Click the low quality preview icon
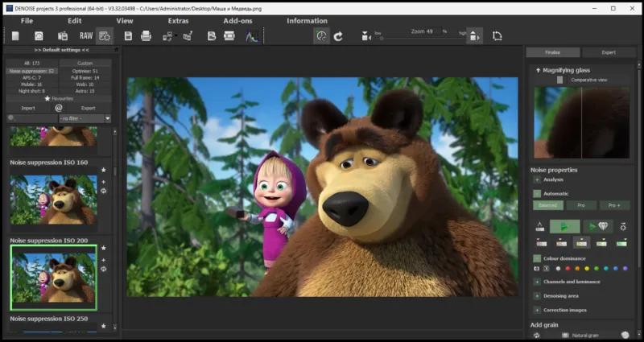Viewport: 644px width, 342px height. click(366, 36)
